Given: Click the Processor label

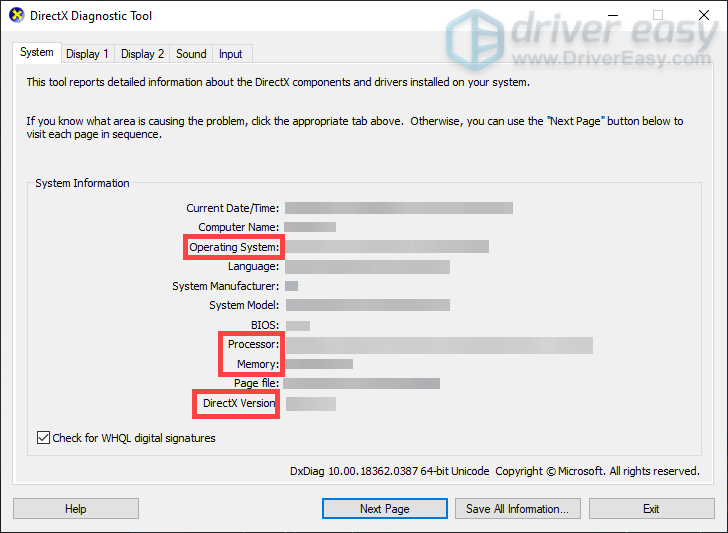Looking at the screenshot, I should 254,344.
